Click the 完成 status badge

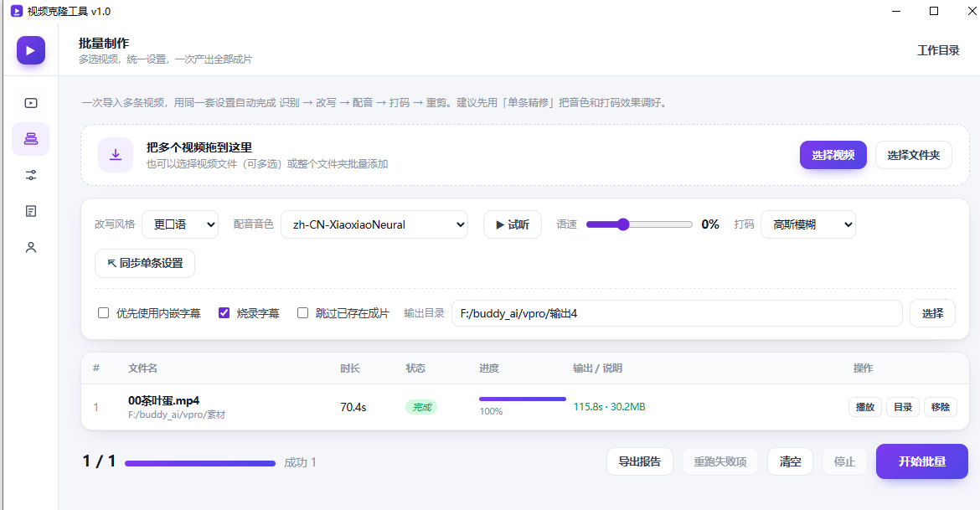click(x=422, y=407)
